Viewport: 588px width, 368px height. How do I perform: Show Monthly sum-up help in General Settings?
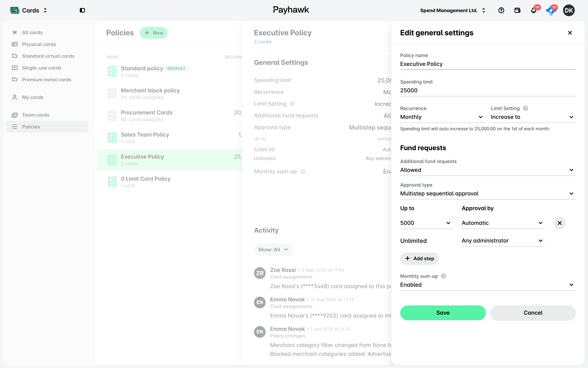coord(303,172)
